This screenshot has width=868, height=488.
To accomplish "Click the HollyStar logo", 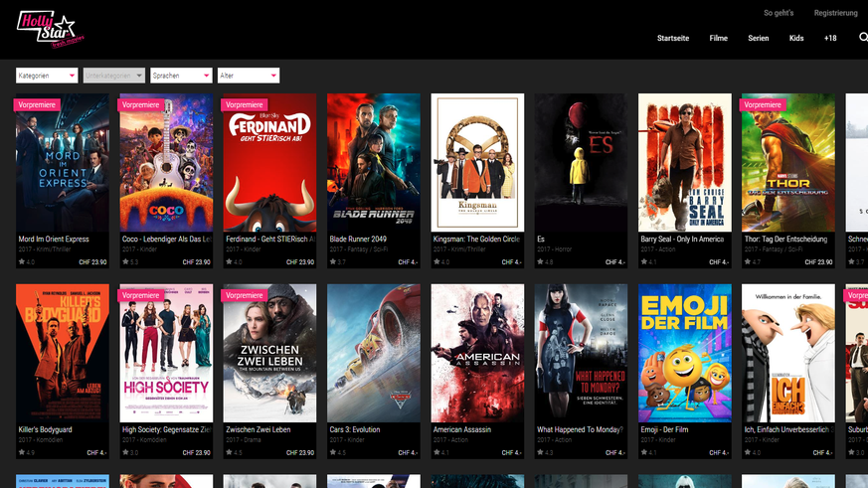I will tap(51, 29).
